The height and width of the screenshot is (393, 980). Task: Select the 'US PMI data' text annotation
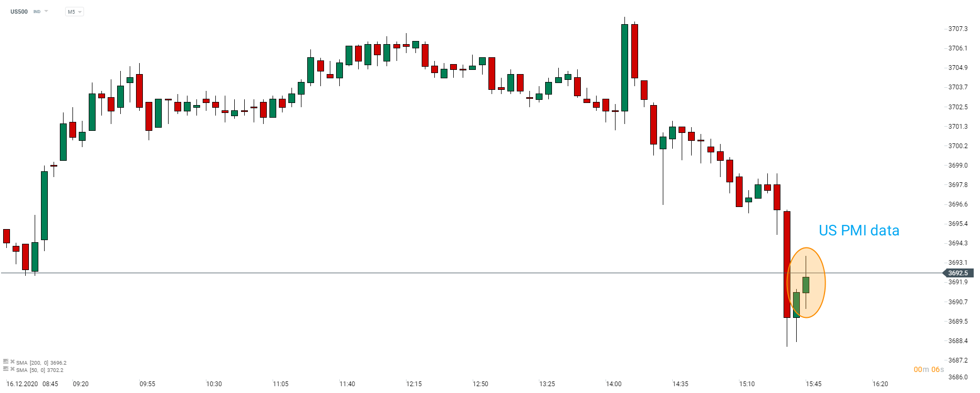pos(859,231)
